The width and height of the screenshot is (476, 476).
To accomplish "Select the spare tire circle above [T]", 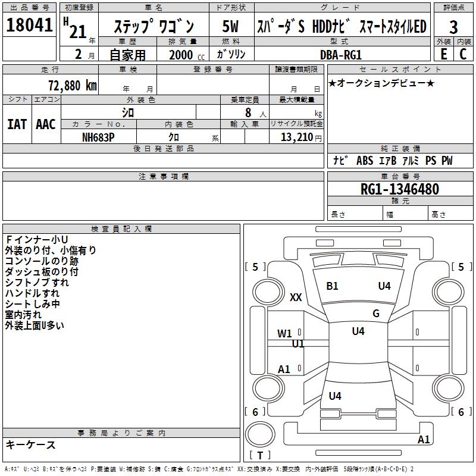I will pos(260,434).
